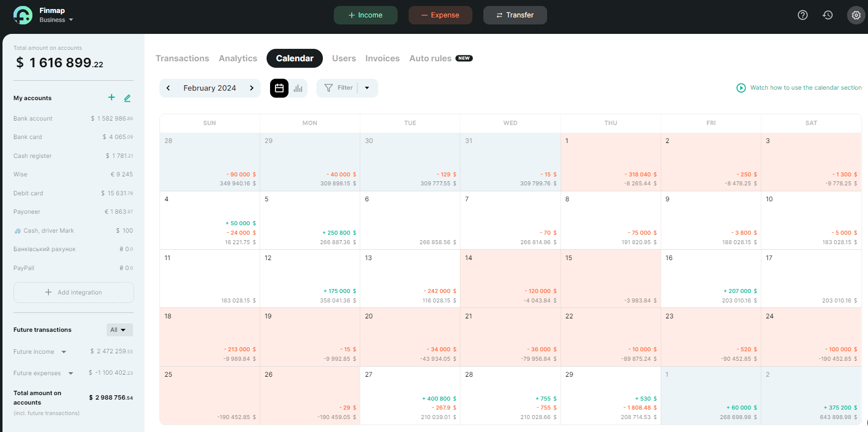Viewport: 868px width, 432px height.
Task: Click the -242 000 $ expense amount
Action: point(440,291)
